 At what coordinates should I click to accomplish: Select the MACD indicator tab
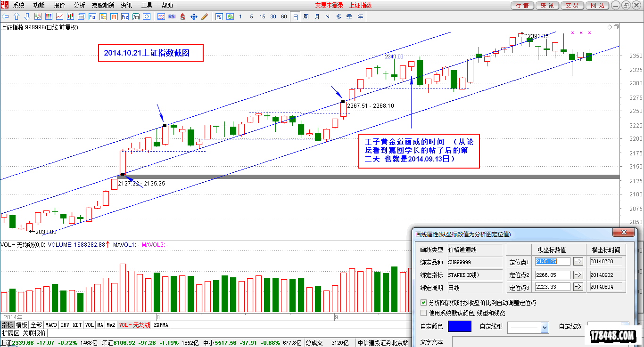point(51,325)
